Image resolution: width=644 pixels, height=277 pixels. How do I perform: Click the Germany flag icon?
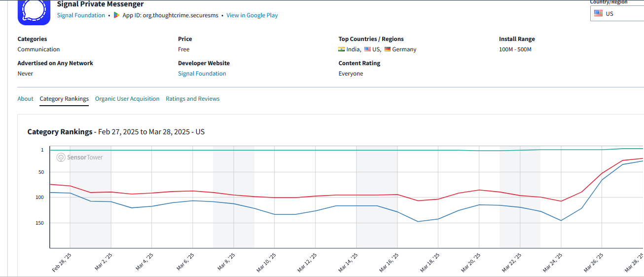(x=388, y=49)
